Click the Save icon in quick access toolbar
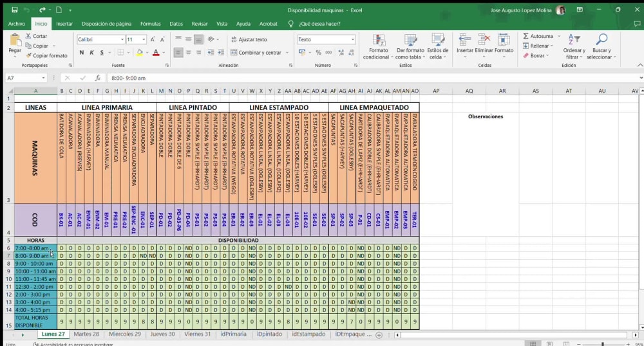This screenshot has width=644, height=346. [x=15, y=10]
